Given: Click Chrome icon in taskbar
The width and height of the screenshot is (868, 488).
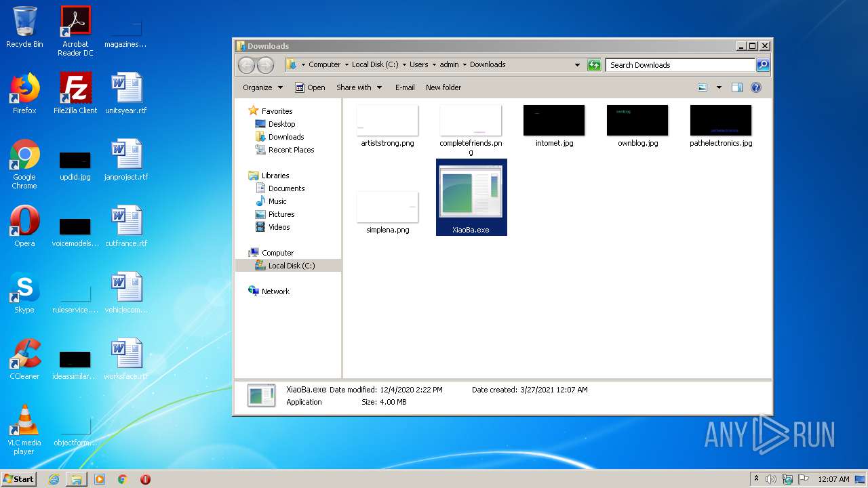Looking at the screenshot, I should coord(122,479).
